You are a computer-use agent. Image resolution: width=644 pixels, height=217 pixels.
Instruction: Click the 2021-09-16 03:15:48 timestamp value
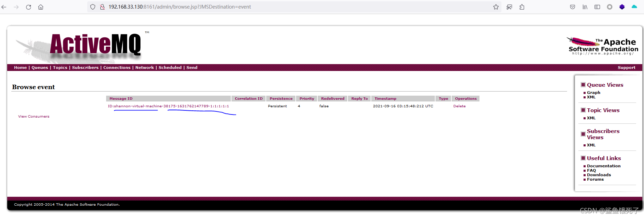pos(403,106)
